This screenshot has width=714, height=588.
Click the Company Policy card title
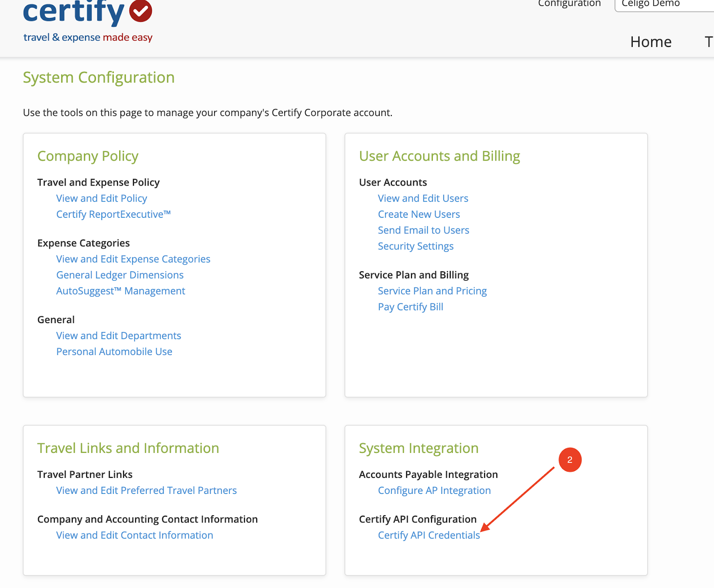tap(88, 156)
